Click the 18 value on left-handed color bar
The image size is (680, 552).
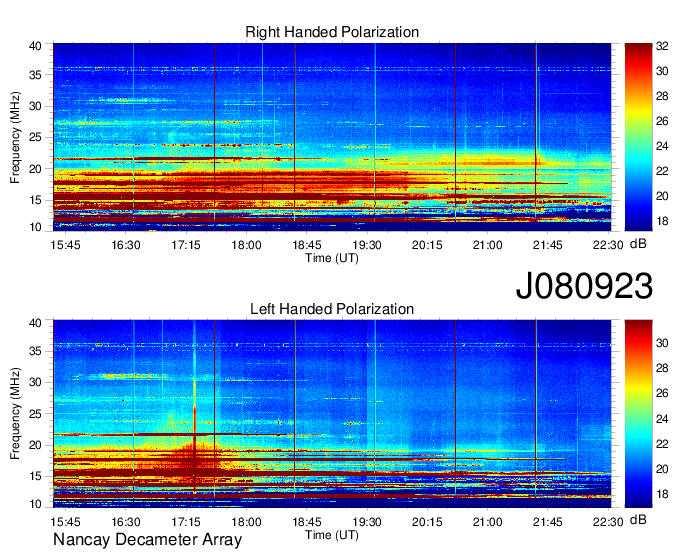tap(662, 494)
